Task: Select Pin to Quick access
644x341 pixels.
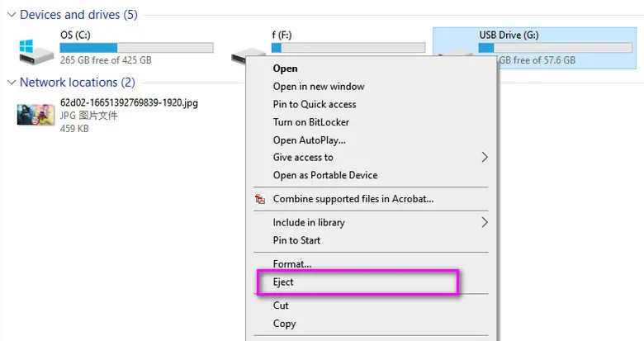Action: coord(315,104)
